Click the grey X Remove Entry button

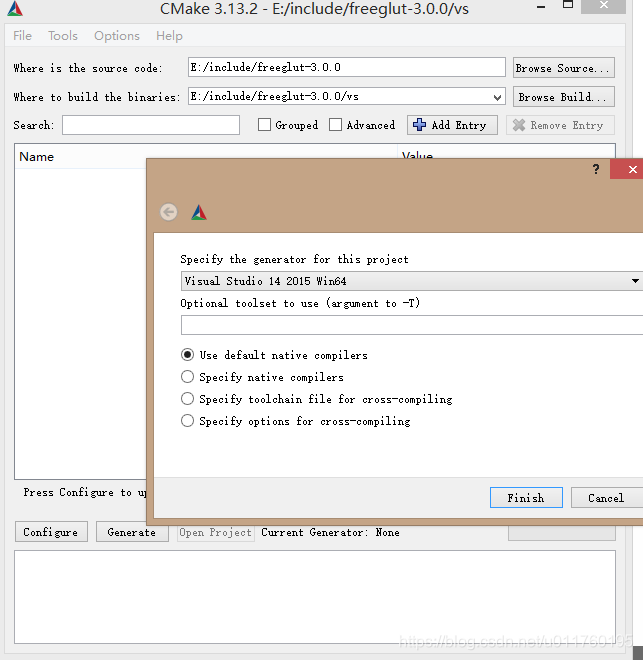pos(561,125)
